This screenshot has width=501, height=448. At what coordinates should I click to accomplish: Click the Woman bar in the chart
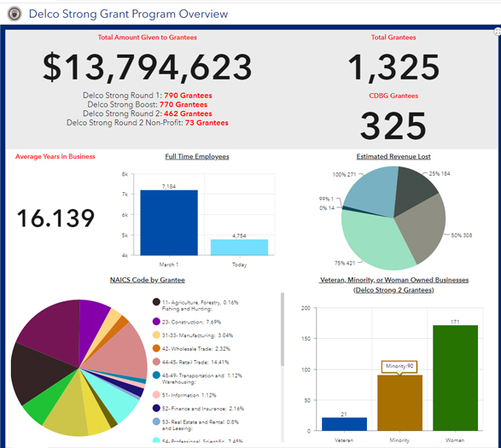(x=455, y=378)
